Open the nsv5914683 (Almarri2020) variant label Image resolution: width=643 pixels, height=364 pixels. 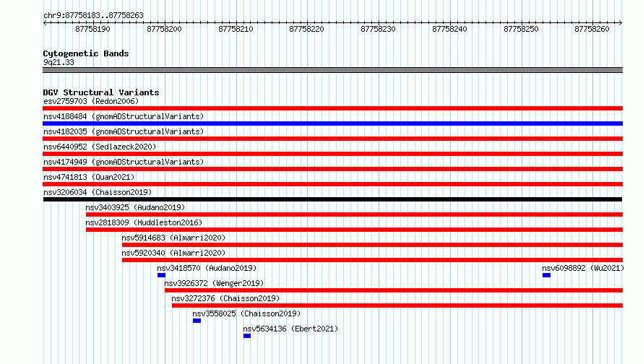pos(173,238)
